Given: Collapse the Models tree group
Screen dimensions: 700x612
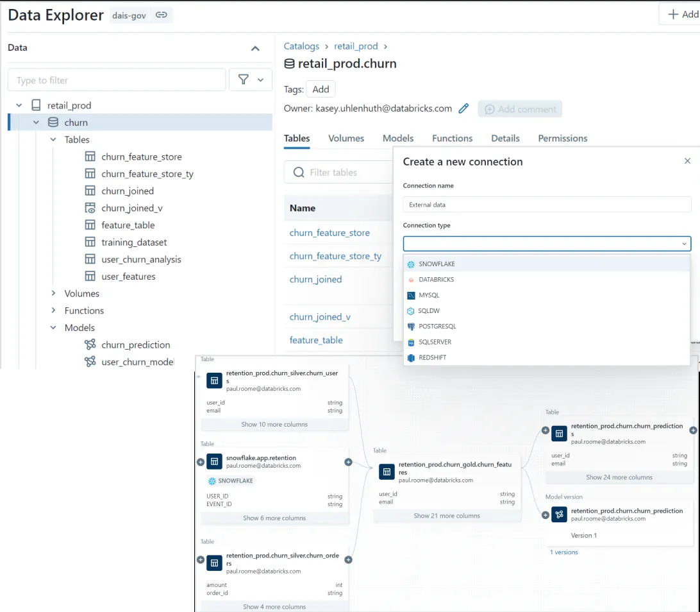Looking at the screenshot, I should coord(53,327).
